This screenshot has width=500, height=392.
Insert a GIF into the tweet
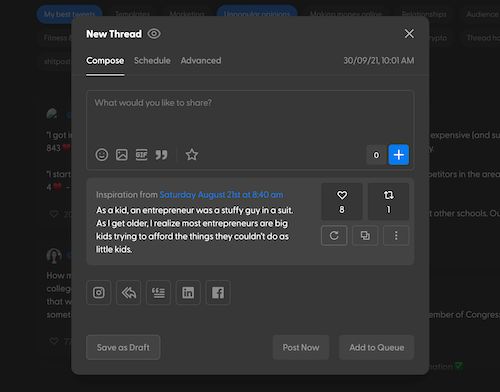(x=141, y=155)
